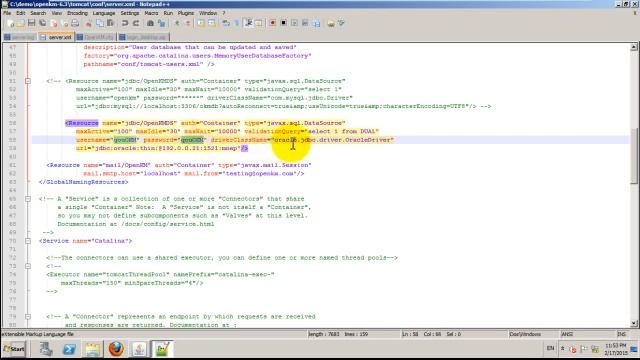The image size is (640, 360).
Task: Undo last edit with the Undo icon
Action: tap(125, 23)
